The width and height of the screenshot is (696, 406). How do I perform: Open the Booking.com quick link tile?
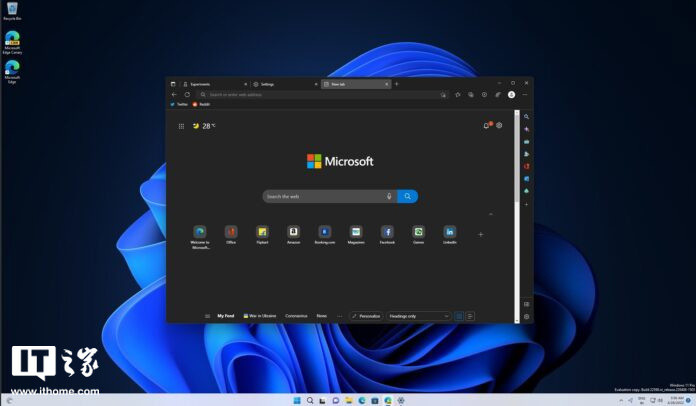tap(324, 235)
